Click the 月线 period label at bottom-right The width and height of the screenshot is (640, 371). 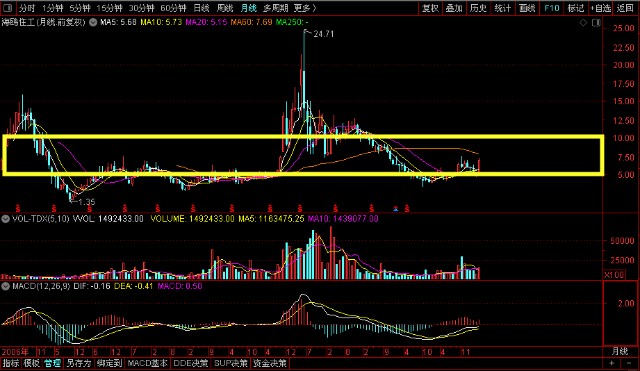click(x=620, y=351)
